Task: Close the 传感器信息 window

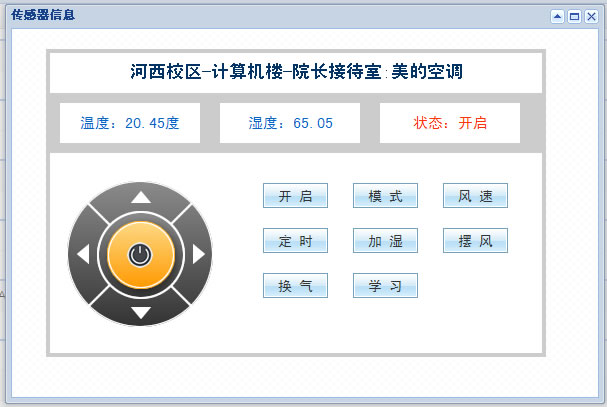Action: [591, 16]
